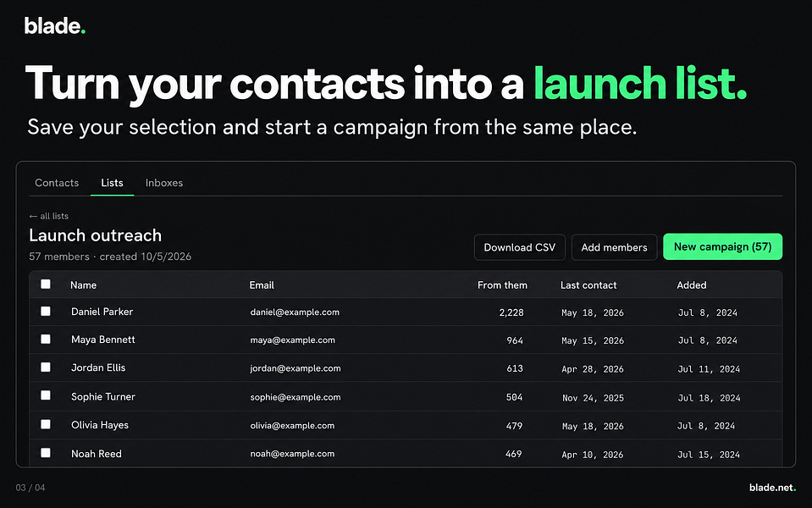Click Add members button
Screen dimensions: 812x508
[x=614, y=247]
